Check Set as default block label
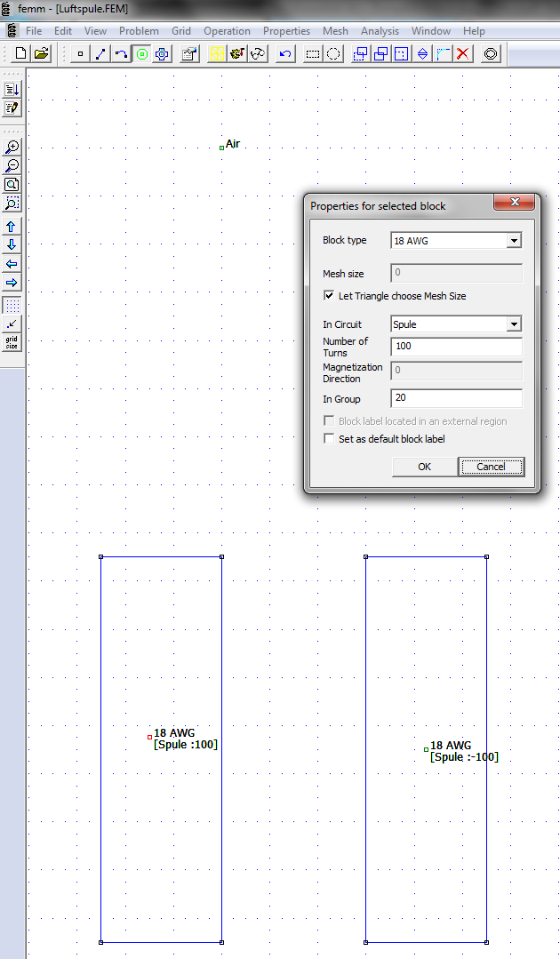 [x=329, y=438]
